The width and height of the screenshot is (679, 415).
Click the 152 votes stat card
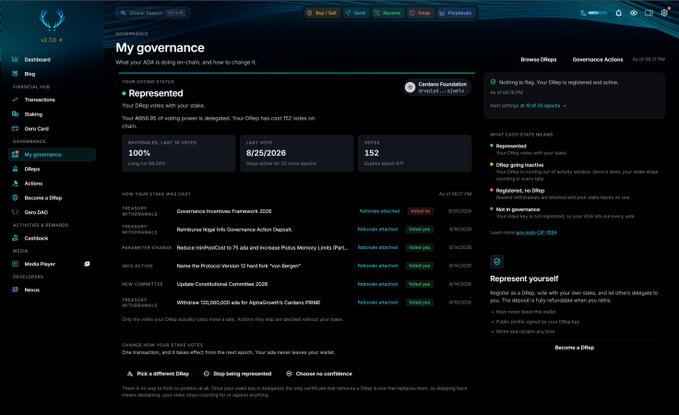coord(415,153)
